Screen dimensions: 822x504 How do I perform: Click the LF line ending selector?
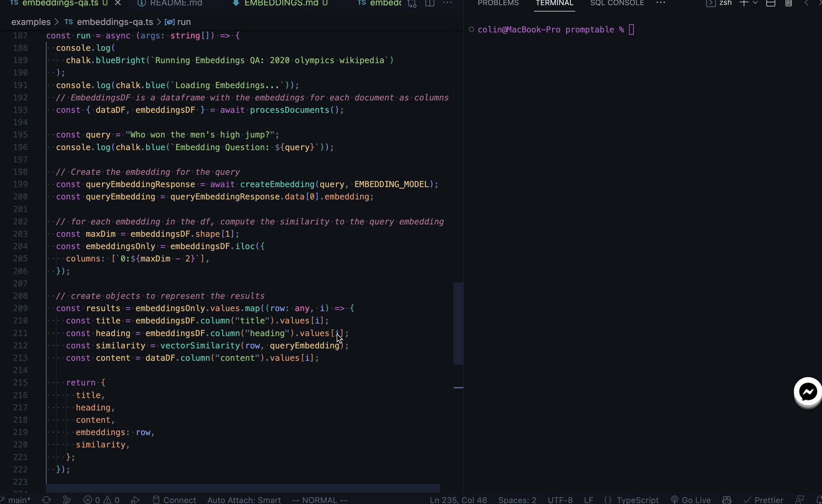(588, 500)
